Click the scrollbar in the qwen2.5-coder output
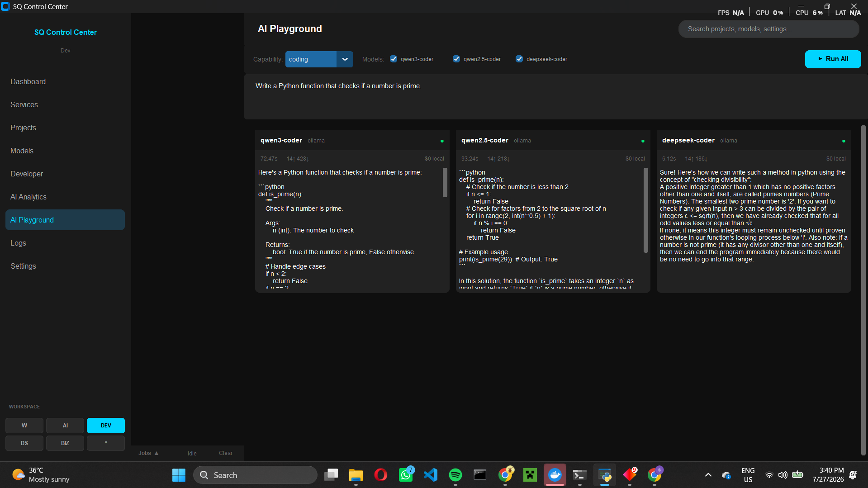This screenshot has height=488, width=868. [x=646, y=210]
